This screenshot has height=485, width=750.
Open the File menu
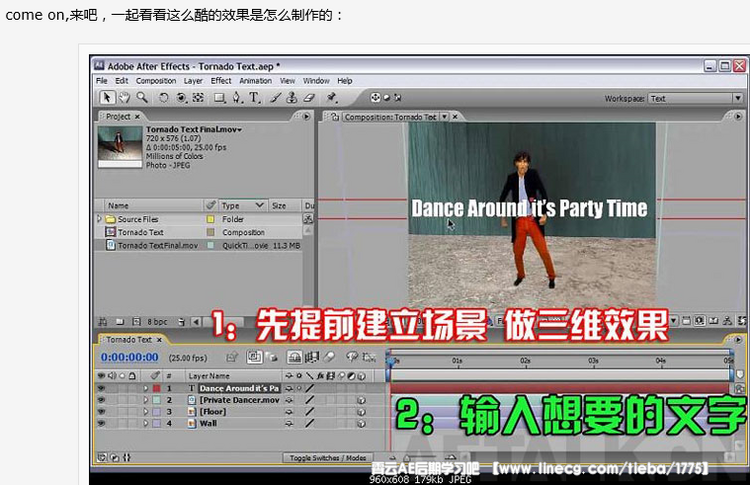pyautogui.click(x=101, y=81)
